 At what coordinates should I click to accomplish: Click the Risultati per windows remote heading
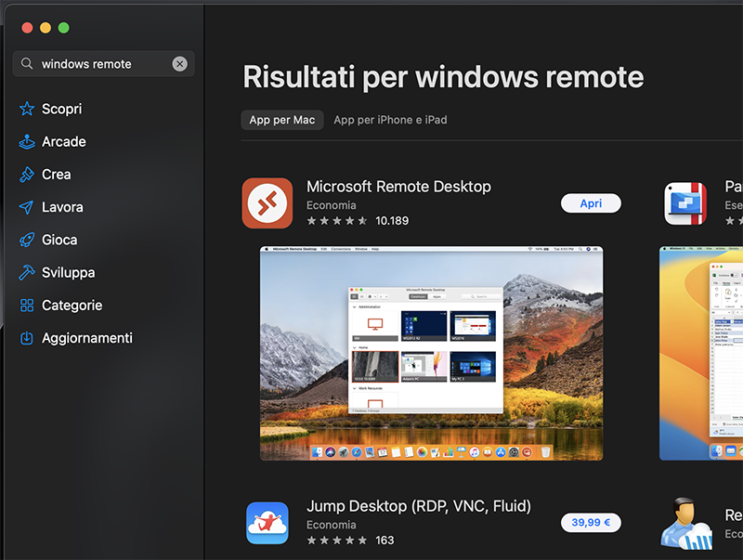coord(444,77)
